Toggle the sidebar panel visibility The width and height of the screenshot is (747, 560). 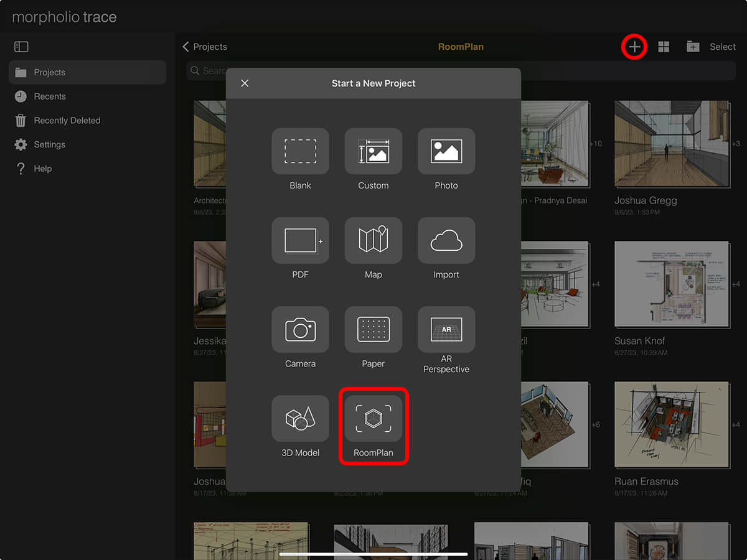tap(21, 47)
